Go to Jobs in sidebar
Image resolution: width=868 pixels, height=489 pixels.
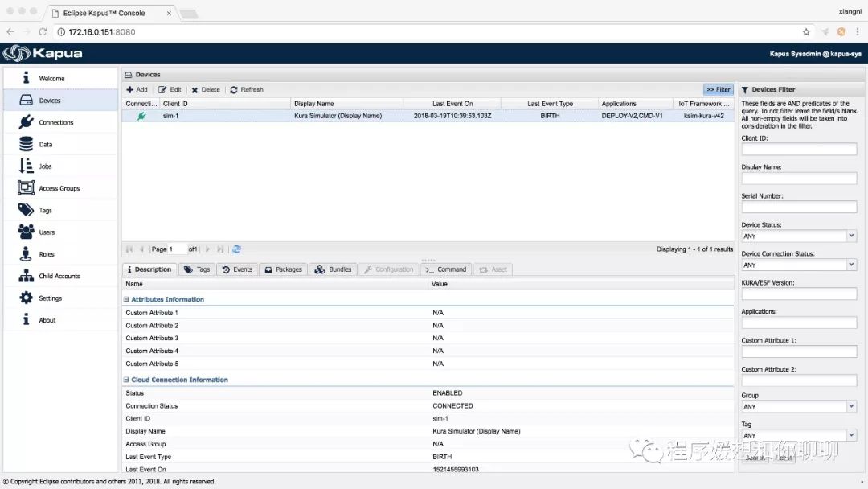point(60,166)
